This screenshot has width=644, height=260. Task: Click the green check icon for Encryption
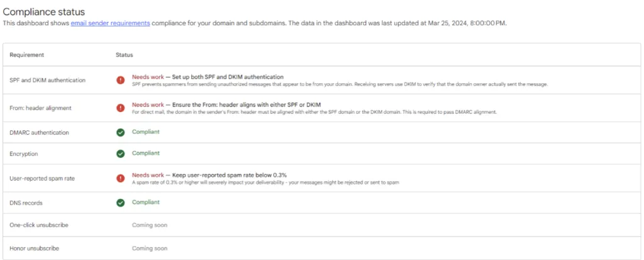pyautogui.click(x=120, y=154)
